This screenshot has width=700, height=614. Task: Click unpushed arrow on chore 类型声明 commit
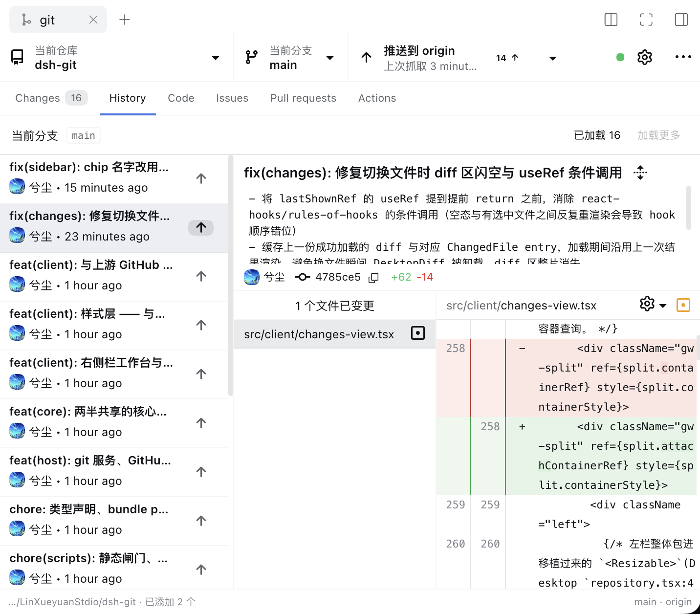[201, 521]
